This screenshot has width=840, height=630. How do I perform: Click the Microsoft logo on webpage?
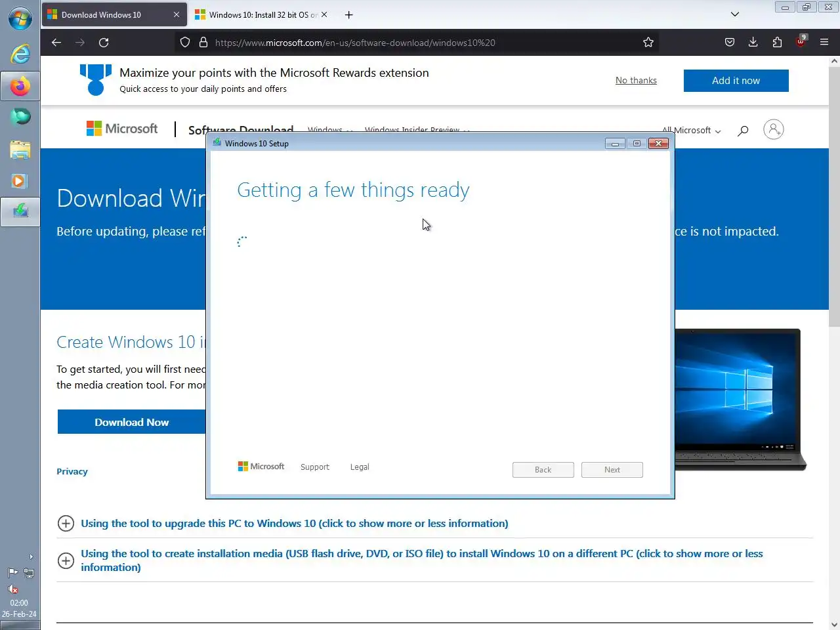tap(122, 129)
